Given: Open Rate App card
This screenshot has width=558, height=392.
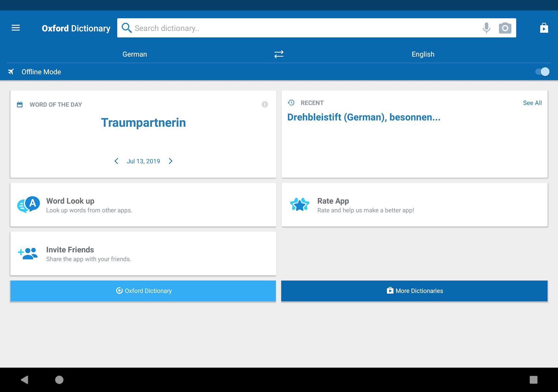Looking at the screenshot, I should 415,205.
